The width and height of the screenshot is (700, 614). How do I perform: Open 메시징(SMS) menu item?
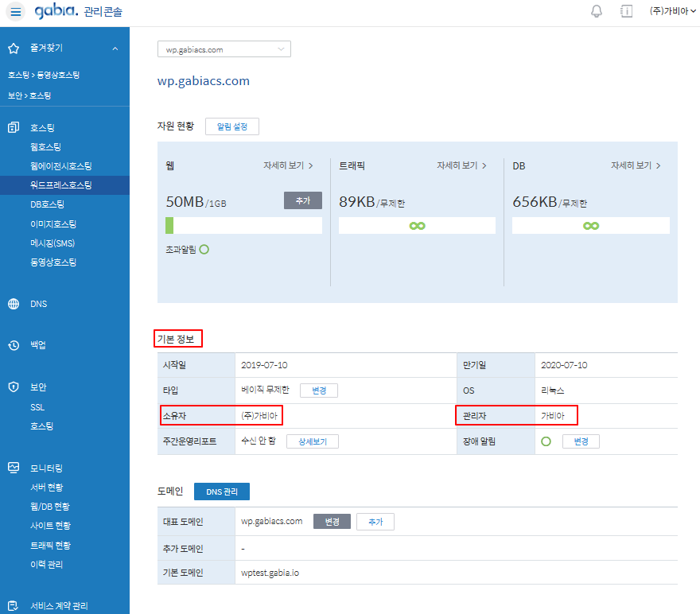point(52,243)
